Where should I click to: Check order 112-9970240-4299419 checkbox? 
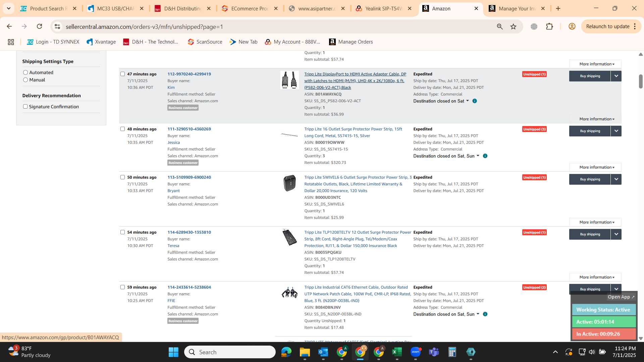[122, 74]
